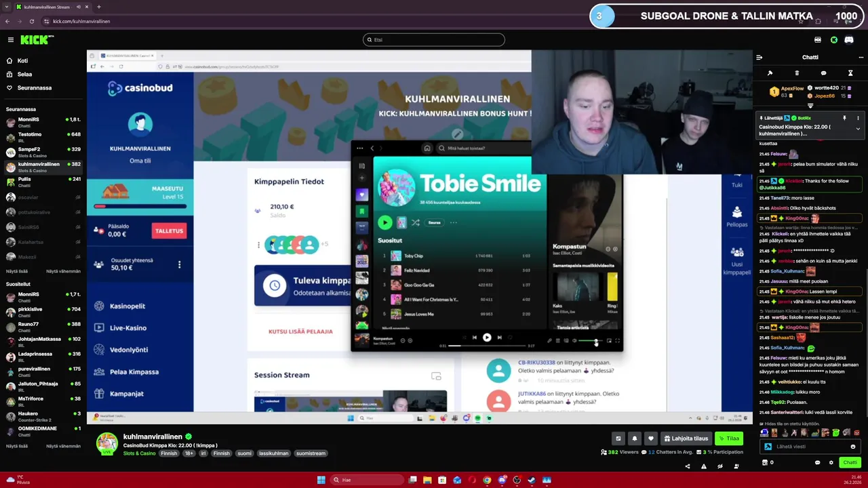The width and height of the screenshot is (868, 488).
Task: Open pinned message three-dot menu
Action: click(x=858, y=118)
